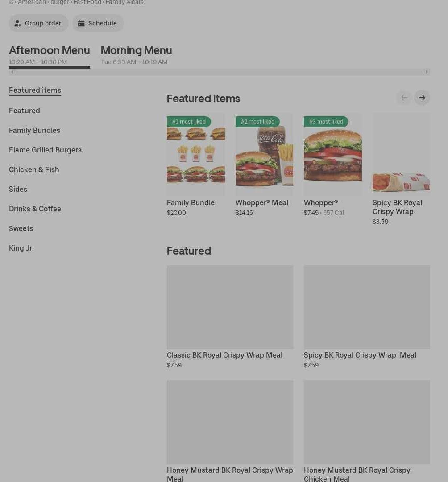Choose the Whopper burger image

point(332,155)
